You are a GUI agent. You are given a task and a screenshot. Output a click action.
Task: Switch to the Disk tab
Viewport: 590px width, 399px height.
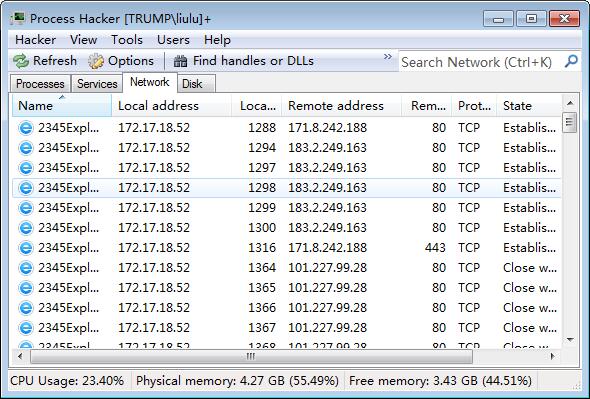tap(196, 84)
